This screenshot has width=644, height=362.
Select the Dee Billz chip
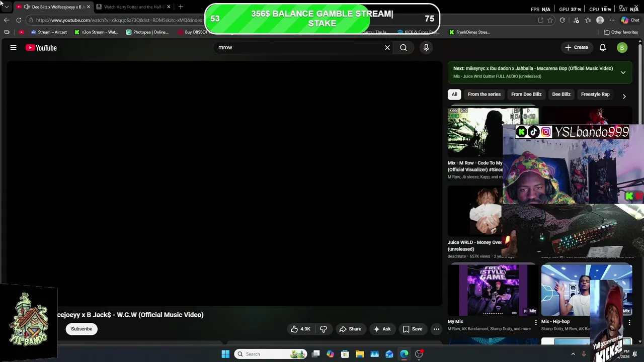click(x=561, y=94)
